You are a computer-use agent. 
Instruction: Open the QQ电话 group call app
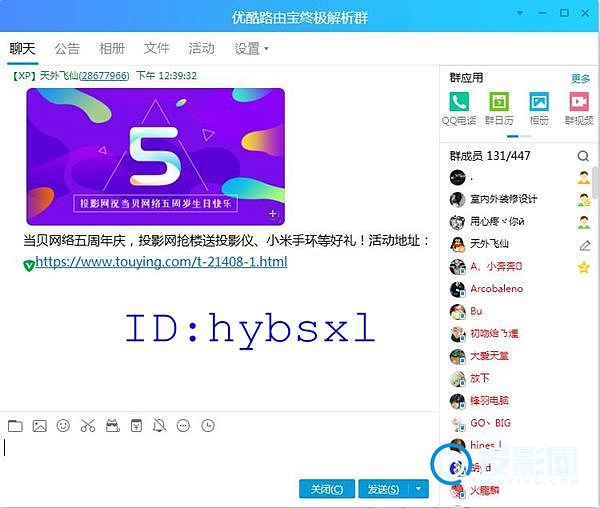pyautogui.click(x=459, y=108)
